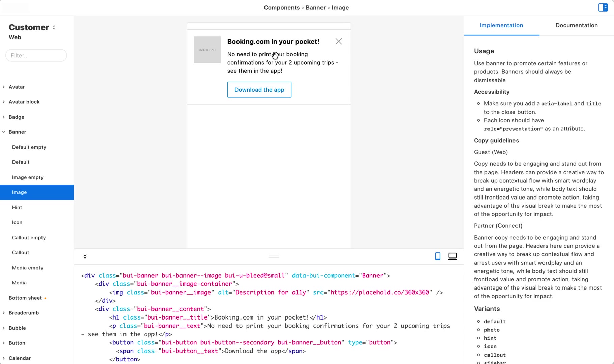Expand the Button tree group
The height and width of the screenshot is (364, 614).
click(x=17, y=343)
